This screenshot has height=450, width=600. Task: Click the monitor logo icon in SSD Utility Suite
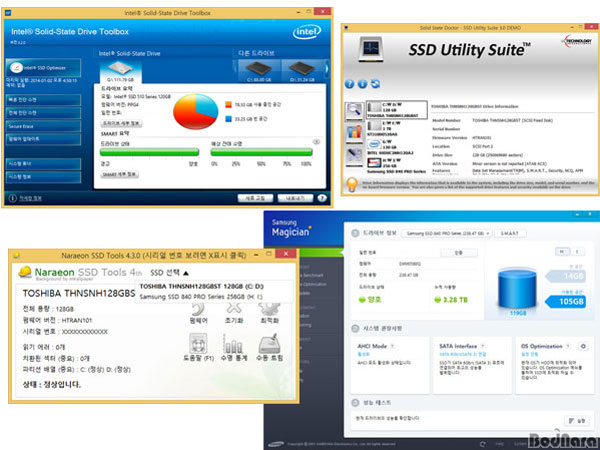point(370,49)
